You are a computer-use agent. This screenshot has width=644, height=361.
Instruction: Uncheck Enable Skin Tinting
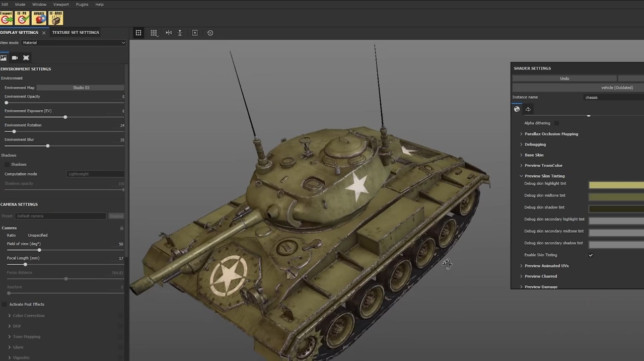pos(591,255)
